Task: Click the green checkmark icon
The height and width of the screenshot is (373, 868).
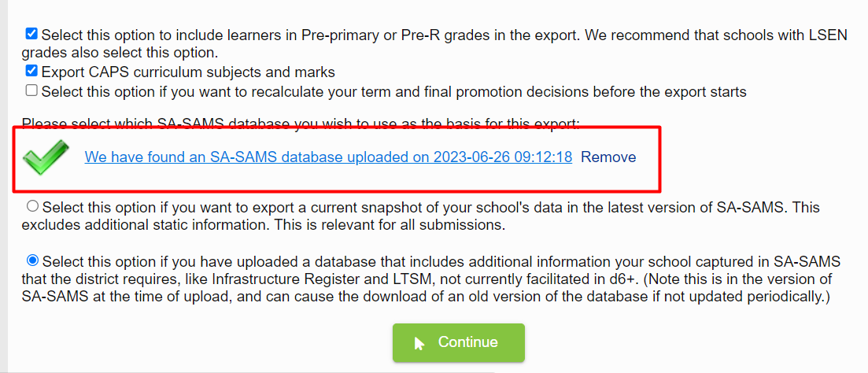Action: pyautogui.click(x=46, y=157)
